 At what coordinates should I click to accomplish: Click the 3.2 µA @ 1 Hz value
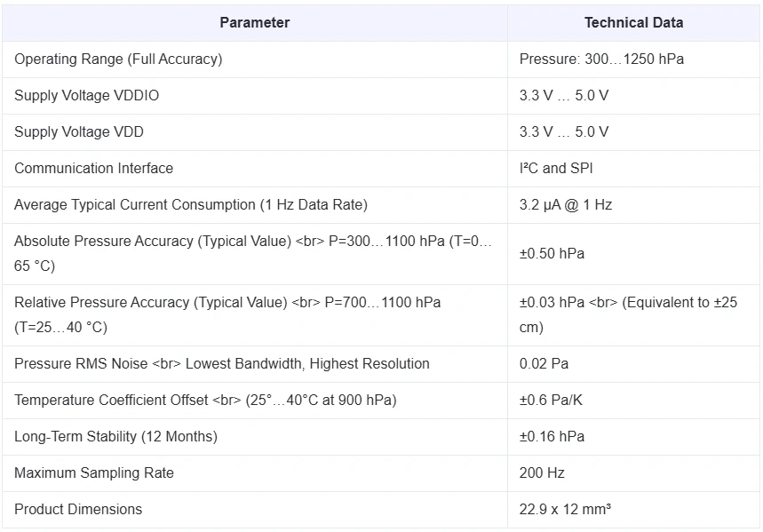coord(566,205)
